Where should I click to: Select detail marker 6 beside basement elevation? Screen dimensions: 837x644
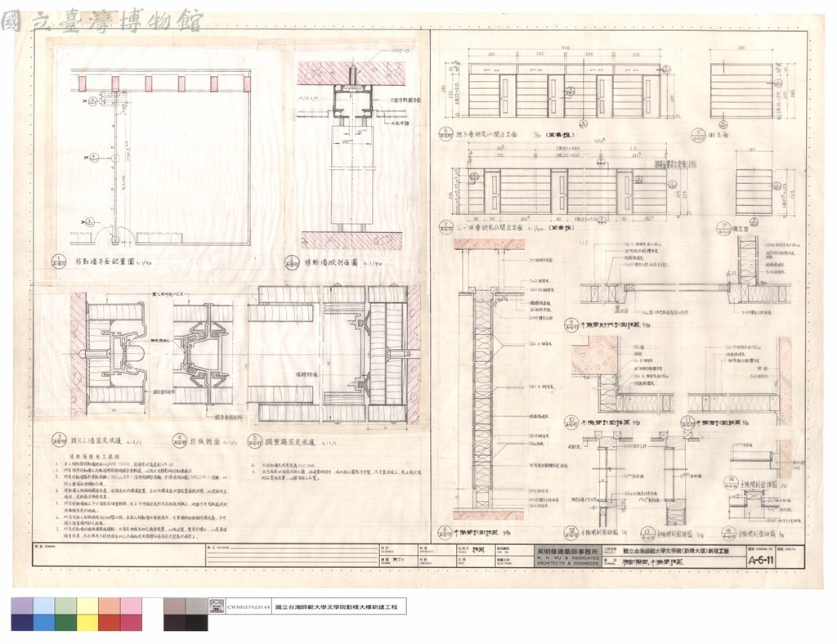point(445,134)
